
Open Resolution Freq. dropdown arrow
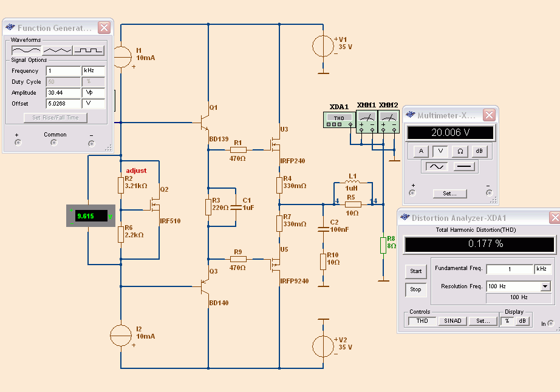[545, 286]
